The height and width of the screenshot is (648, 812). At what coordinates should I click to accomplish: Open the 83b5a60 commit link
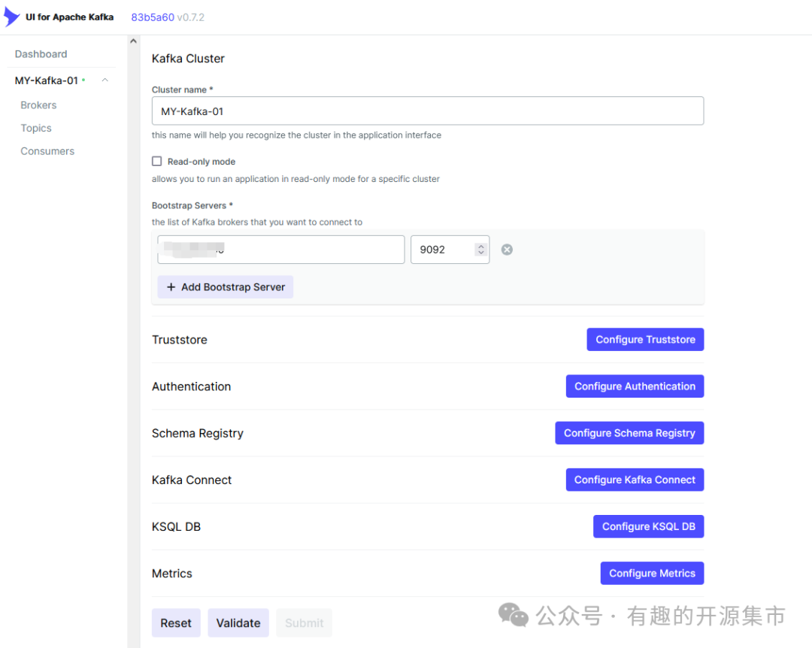click(x=152, y=17)
